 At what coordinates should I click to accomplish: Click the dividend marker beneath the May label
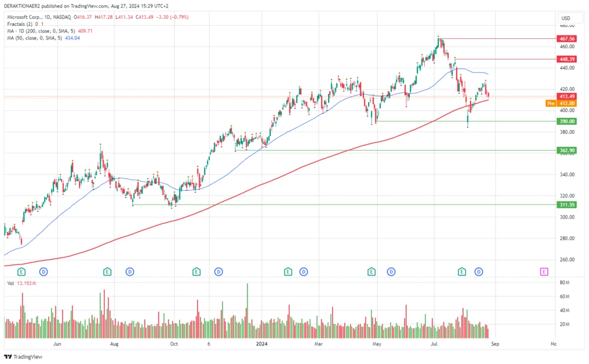point(390,272)
